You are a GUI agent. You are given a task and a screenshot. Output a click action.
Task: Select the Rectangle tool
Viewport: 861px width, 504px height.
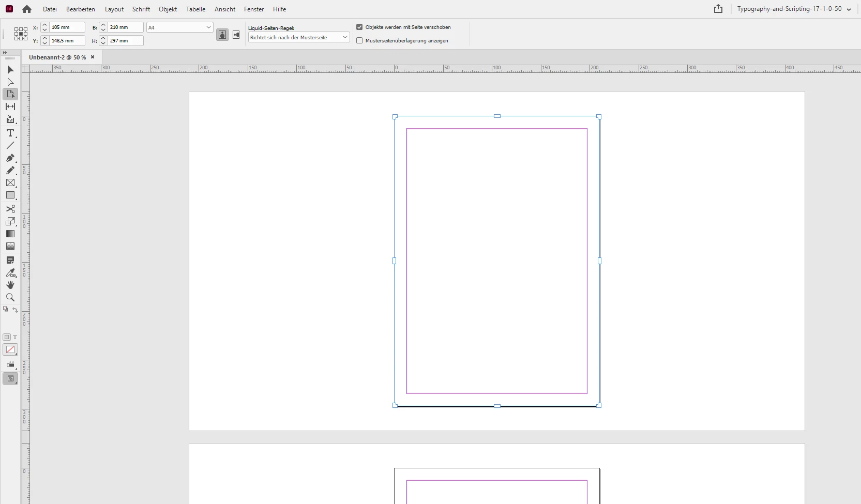(10, 195)
